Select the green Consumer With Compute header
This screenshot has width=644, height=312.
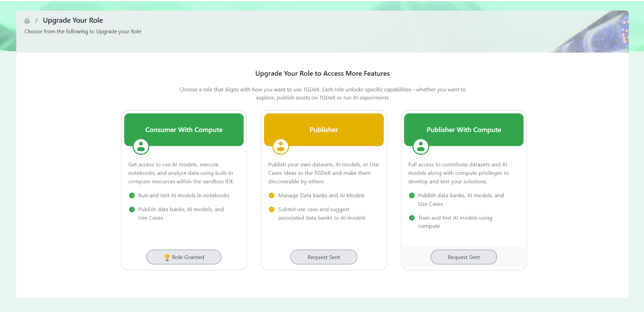click(184, 130)
